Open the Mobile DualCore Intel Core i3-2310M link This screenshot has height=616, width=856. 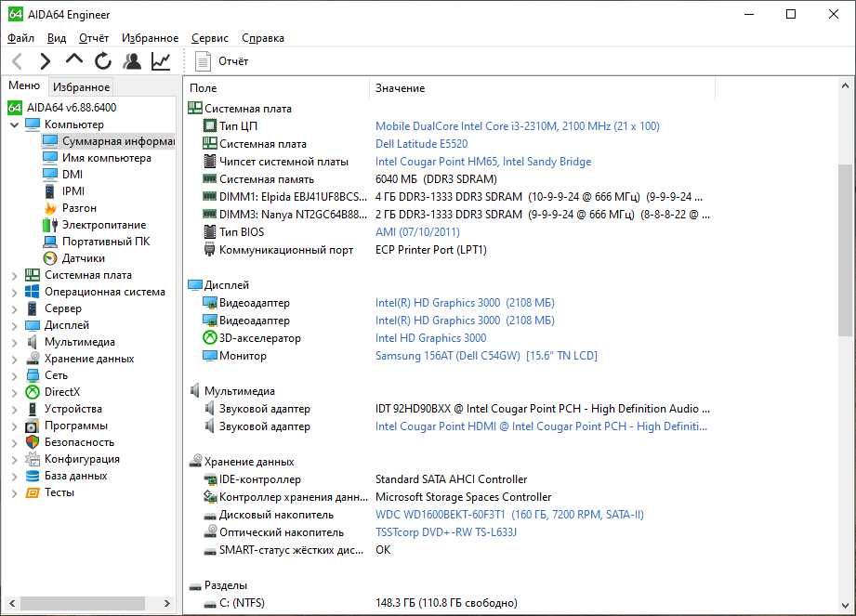click(517, 126)
